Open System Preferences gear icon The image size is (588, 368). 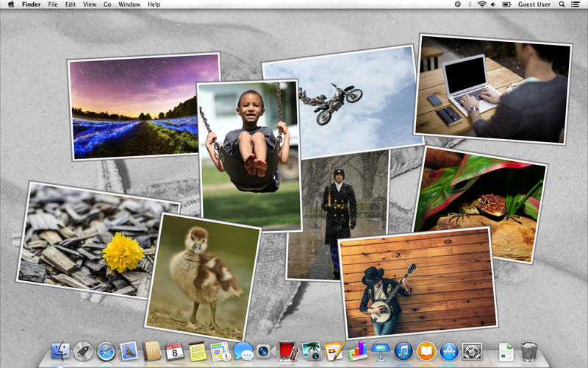pyautogui.click(x=472, y=352)
